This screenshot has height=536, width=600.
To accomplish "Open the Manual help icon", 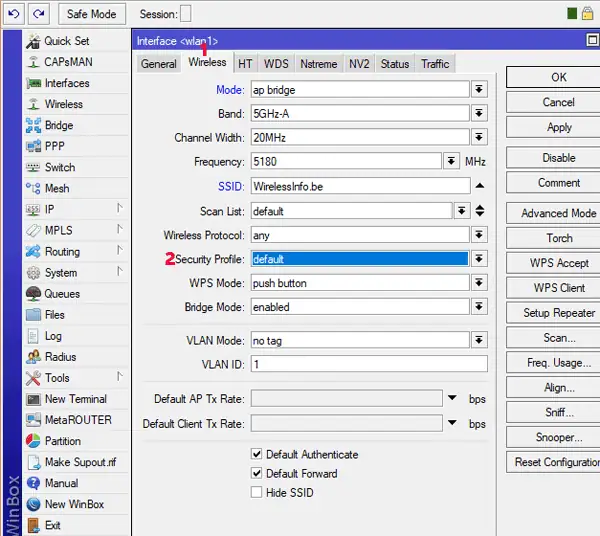I will [x=33, y=483].
